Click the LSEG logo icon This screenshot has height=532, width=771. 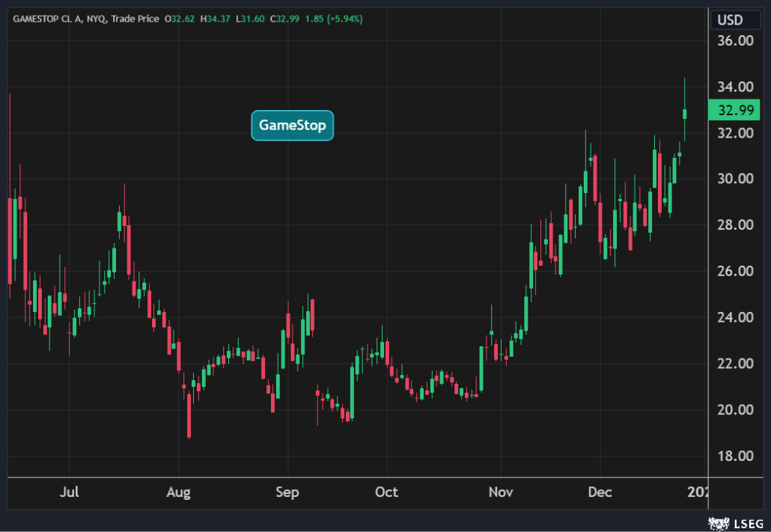pyautogui.click(x=719, y=522)
